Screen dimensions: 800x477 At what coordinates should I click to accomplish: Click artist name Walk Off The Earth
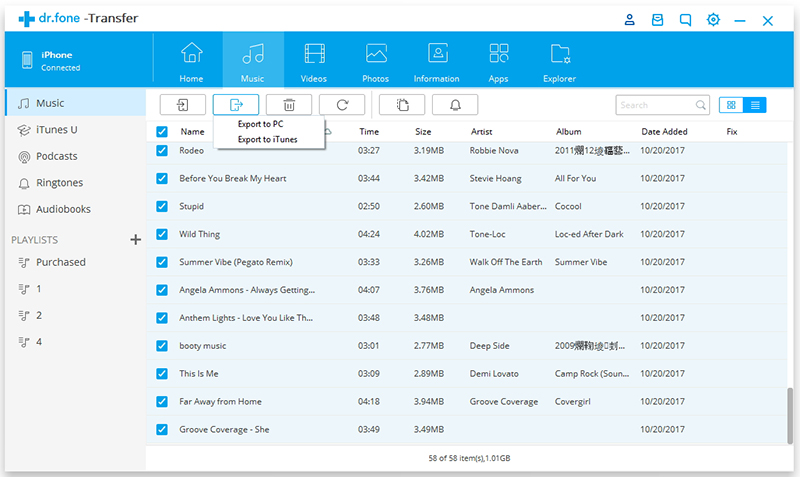click(x=506, y=262)
